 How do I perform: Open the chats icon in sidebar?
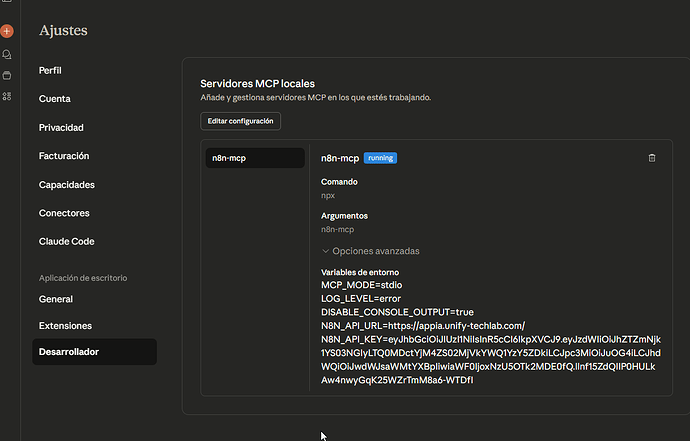7,54
